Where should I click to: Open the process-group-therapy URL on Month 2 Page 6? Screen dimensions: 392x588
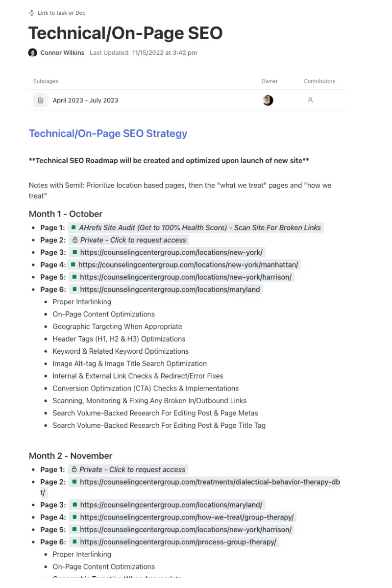(x=178, y=541)
